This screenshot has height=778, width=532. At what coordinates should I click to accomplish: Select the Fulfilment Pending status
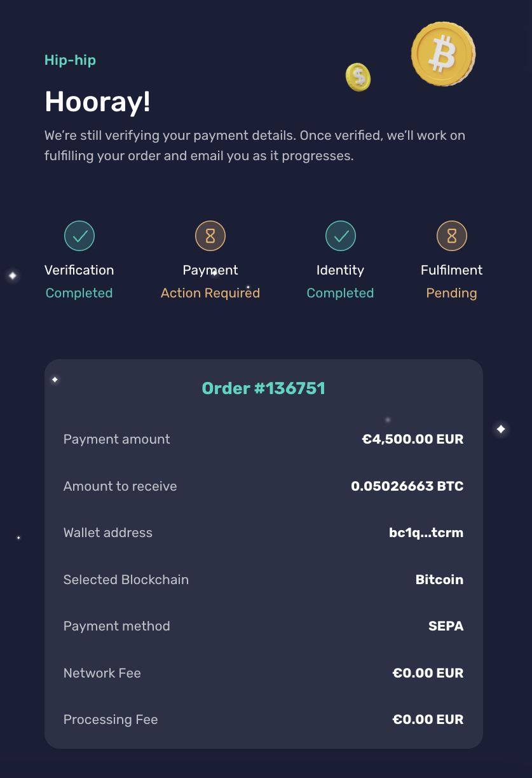pyautogui.click(x=452, y=293)
